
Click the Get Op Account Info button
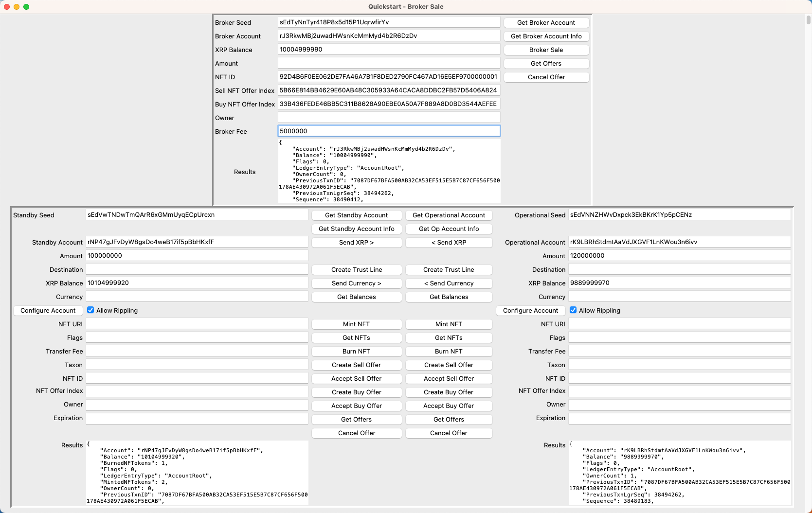[449, 229]
